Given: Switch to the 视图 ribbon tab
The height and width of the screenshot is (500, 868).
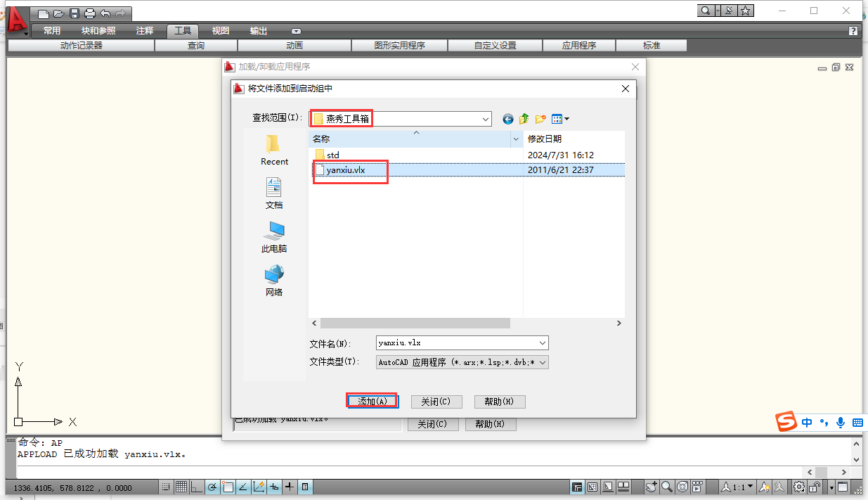Looking at the screenshot, I should tap(221, 31).
